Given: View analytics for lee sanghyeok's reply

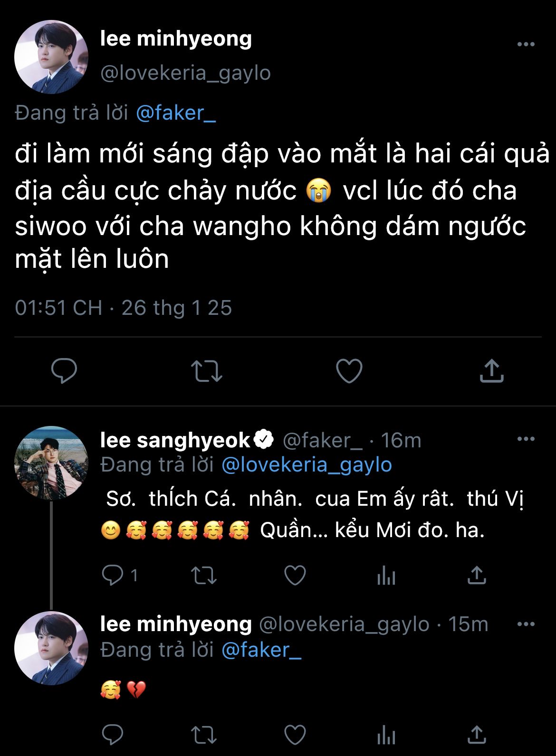Looking at the screenshot, I should [386, 576].
